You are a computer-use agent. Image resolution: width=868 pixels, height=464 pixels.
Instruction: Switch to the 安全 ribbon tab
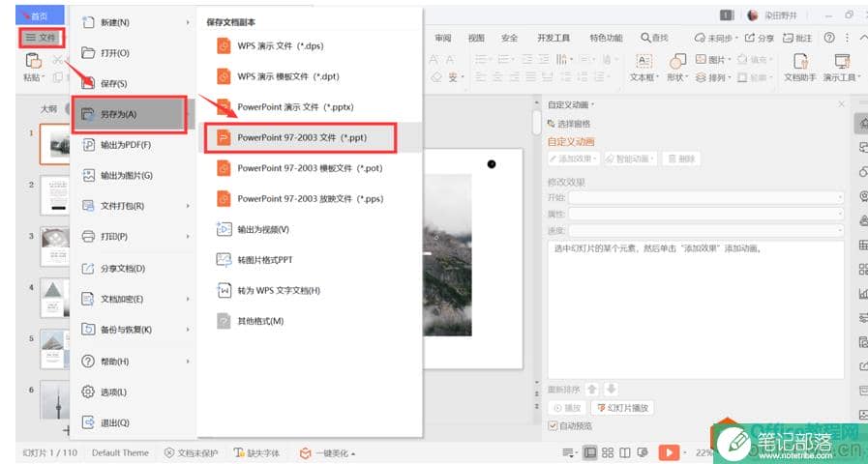coord(509,38)
